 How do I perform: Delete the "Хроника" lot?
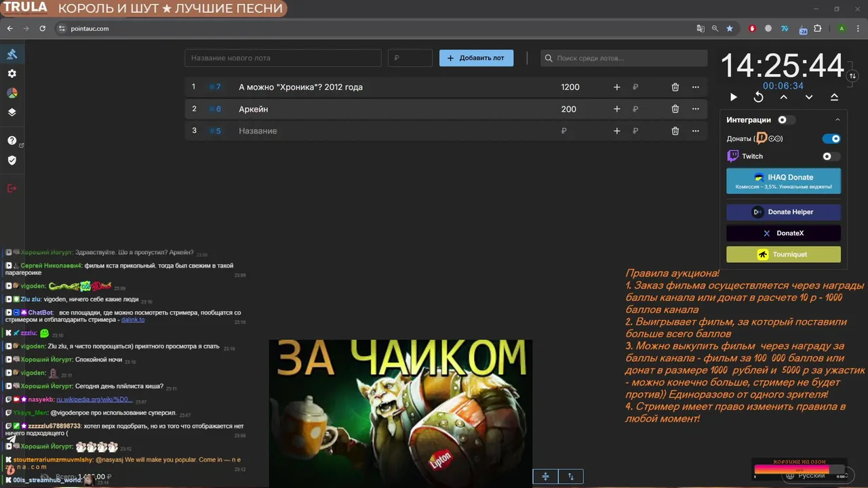point(675,87)
